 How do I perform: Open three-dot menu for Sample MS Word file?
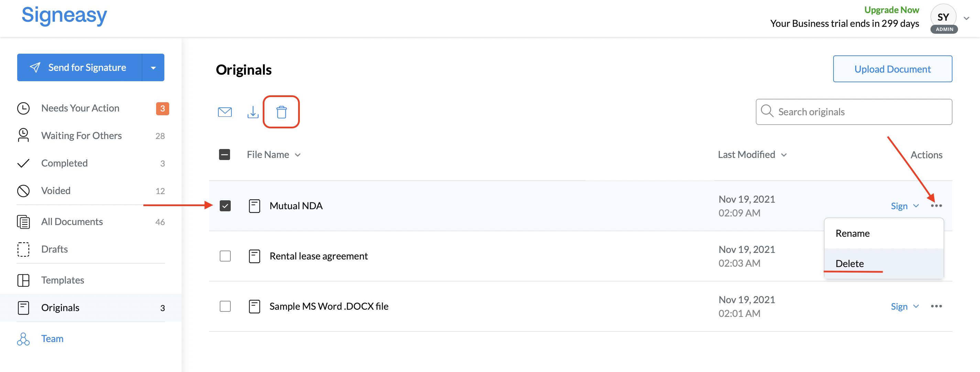click(x=936, y=306)
